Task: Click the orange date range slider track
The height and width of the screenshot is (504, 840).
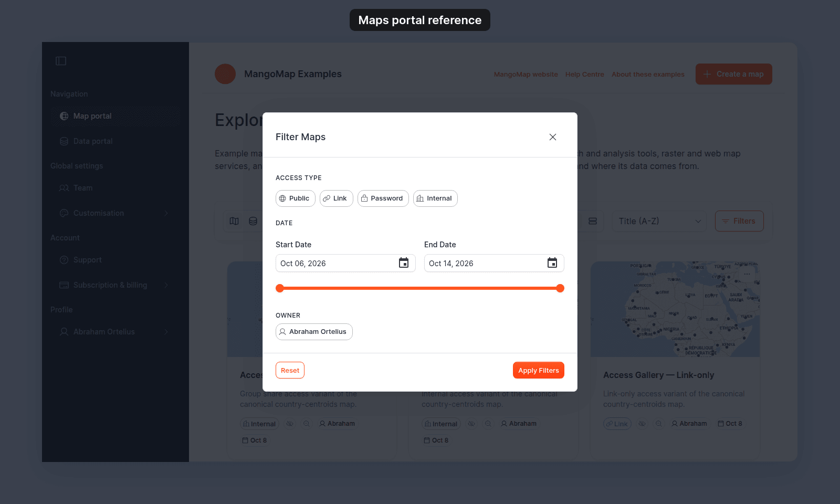Action: coord(420,288)
